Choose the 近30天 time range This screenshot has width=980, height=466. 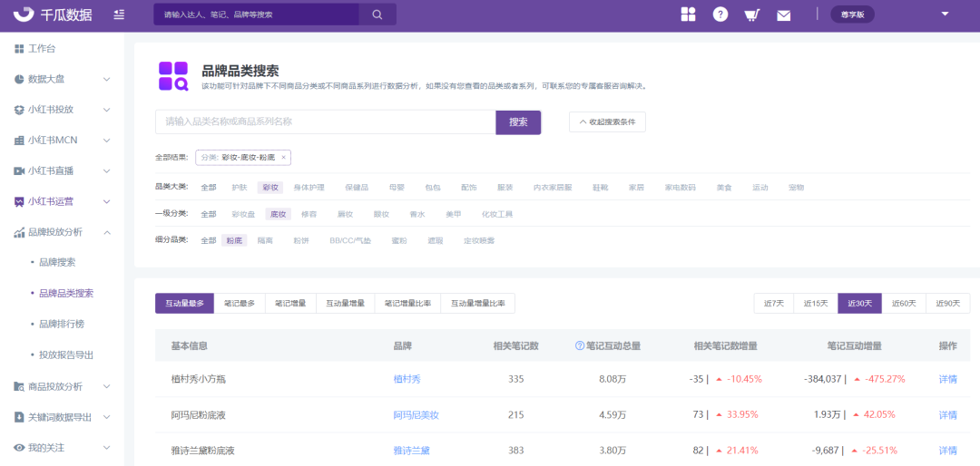click(859, 304)
